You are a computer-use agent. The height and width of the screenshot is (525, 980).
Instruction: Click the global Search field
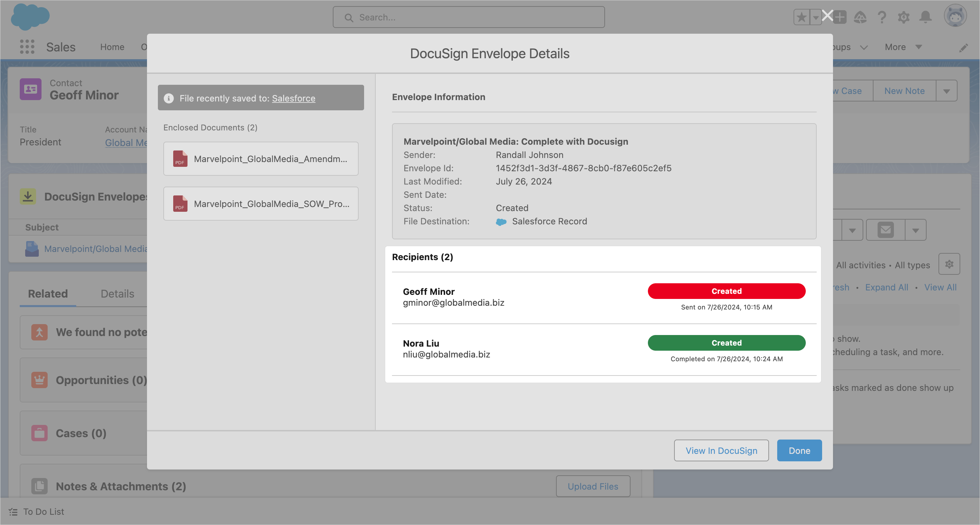pyautogui.click(x=469, y=17)
